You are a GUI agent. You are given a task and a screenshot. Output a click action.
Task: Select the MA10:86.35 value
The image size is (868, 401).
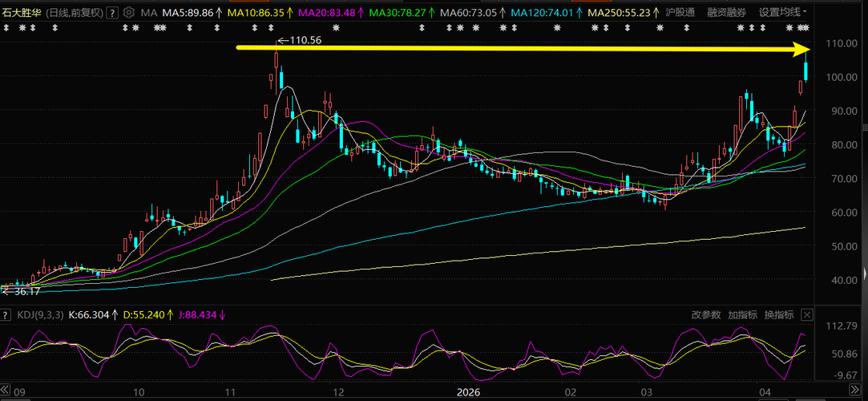tap(255, 12)
